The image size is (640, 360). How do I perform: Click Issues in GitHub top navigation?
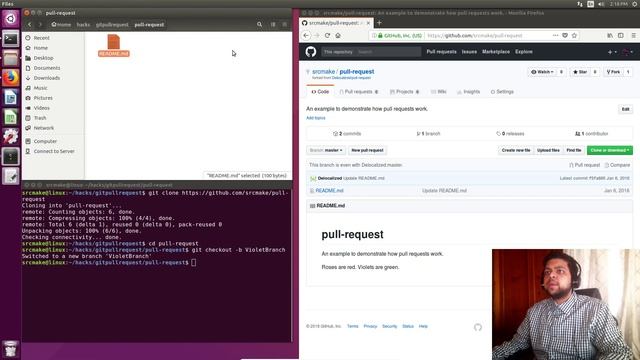tap(469, 52)
